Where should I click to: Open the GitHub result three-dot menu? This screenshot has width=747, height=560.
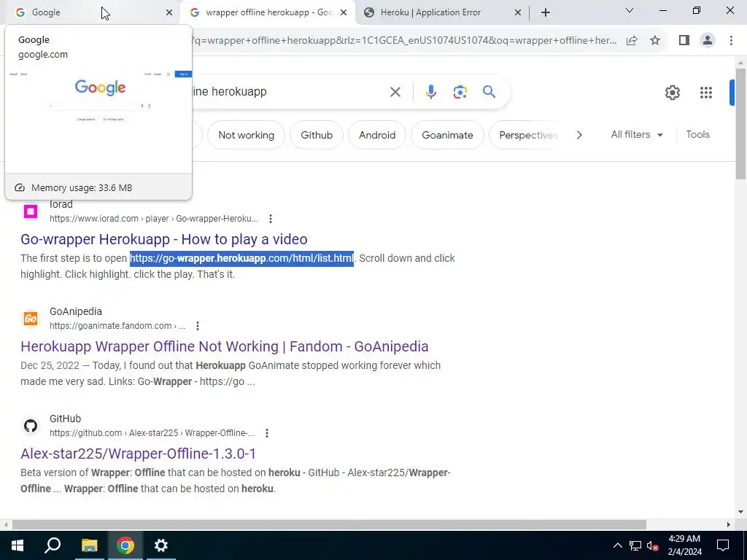point(267,433)
